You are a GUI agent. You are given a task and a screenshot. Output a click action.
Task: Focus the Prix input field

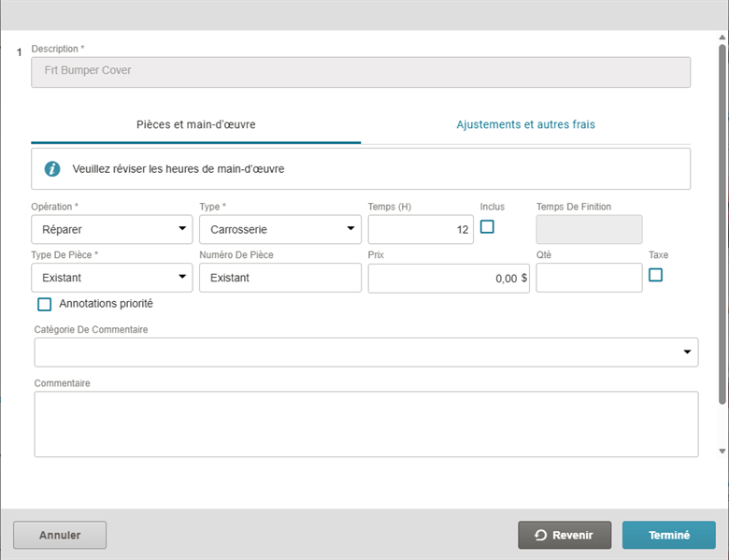coord(448,278)
